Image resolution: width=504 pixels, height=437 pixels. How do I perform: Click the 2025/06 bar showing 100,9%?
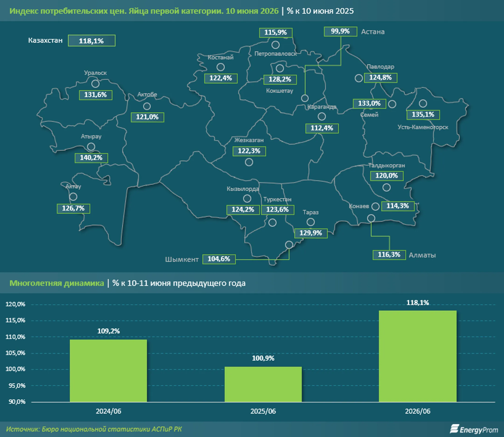click(263, 384)
